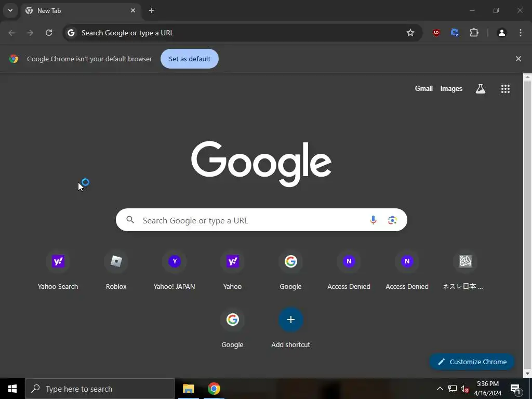Click the Chrome taskbar icon
The image size is (532, 399).
(214, 389)
